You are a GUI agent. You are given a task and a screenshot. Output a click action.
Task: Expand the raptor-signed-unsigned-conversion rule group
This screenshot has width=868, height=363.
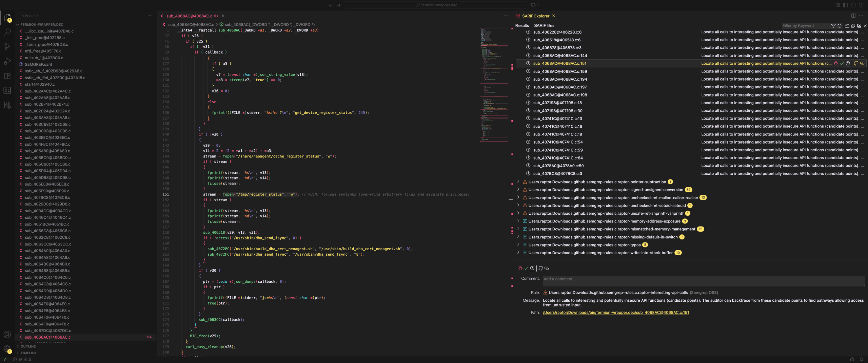(x=518, y=190)
